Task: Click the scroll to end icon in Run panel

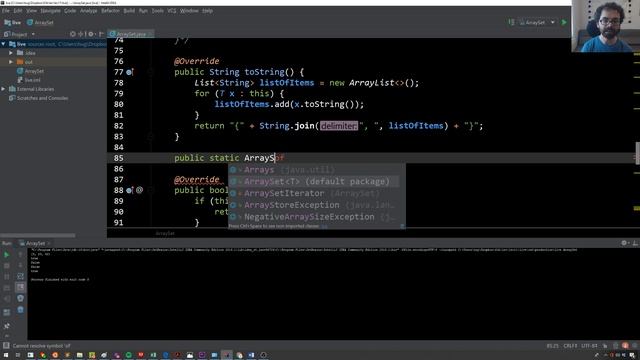Action: 20,288
